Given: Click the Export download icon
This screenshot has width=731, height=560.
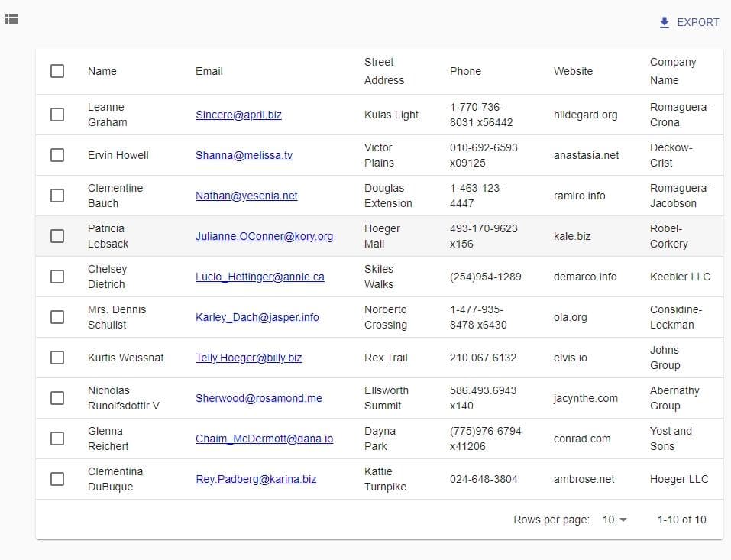Looking at the screenshot, I should coord(664,23).
